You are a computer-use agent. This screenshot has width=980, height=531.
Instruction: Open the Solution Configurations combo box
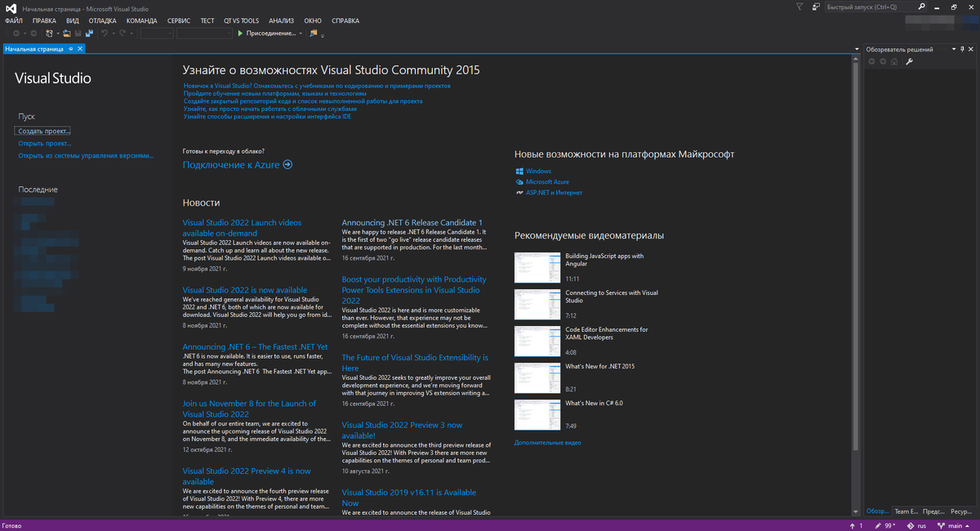tap(157, 33)
